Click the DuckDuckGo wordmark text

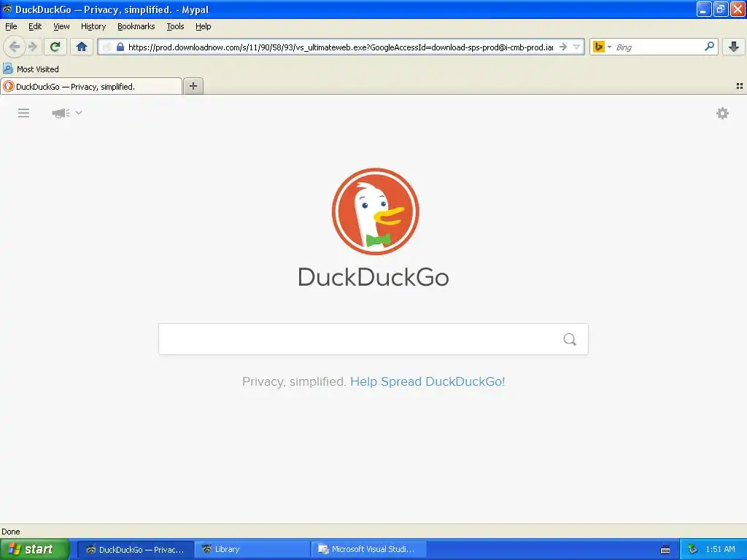[x=373, y=277]
